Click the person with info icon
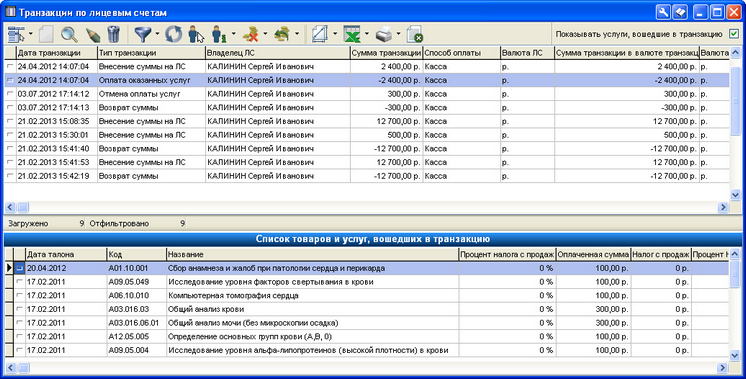Viewport: 746px width, 379px height. coord(219,34)
